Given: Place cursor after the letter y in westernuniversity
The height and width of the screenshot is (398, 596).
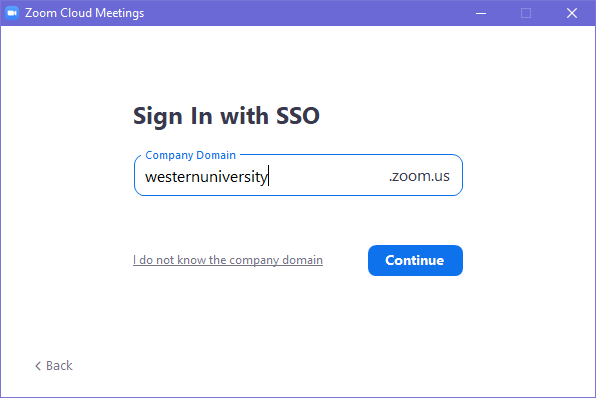Looking at the screenshot, I should point(268,177).
